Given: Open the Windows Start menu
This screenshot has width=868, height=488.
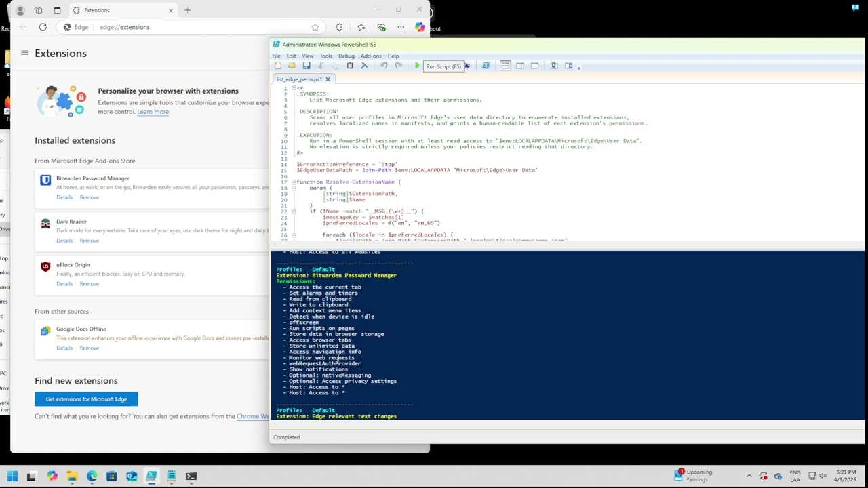Looking at the screenshot, I should click(x=12, y=476).
